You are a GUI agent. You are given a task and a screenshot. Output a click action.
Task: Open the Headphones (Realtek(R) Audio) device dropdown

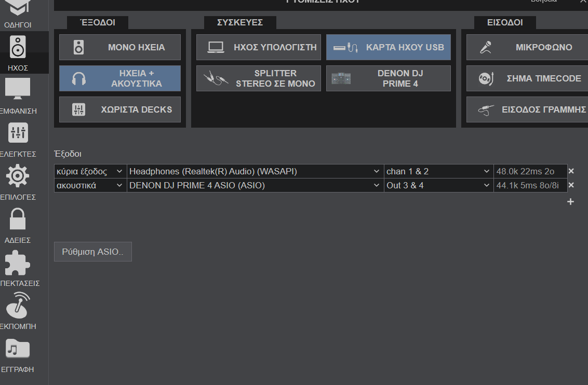point(256,171)
